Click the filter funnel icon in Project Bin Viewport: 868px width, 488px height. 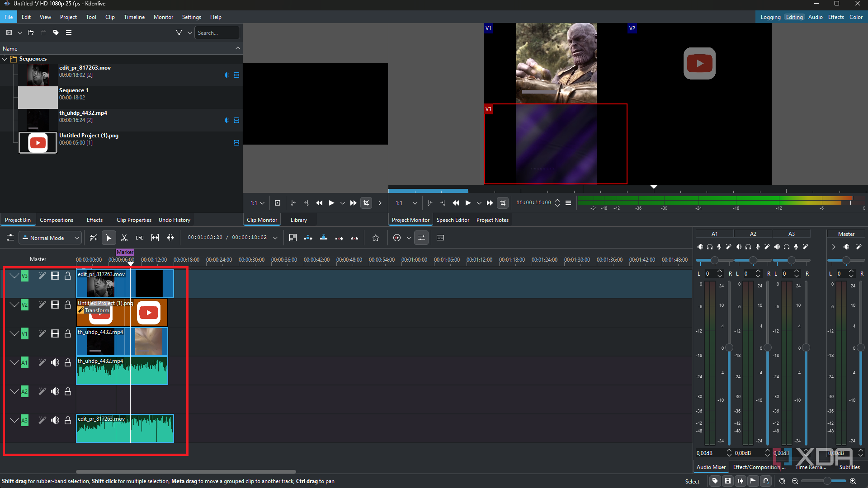(179, 33)
